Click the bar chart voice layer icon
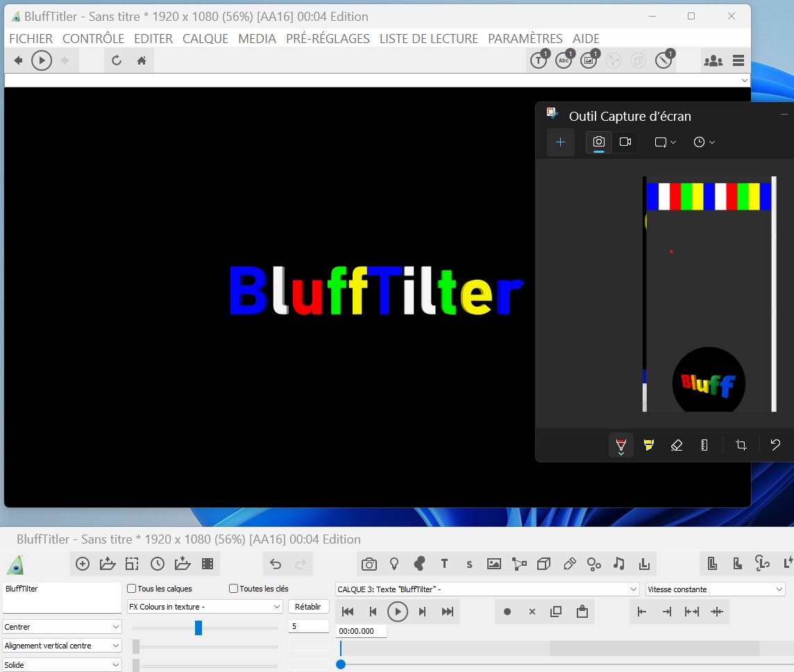794x672 pixels. [x=644, y=564]
